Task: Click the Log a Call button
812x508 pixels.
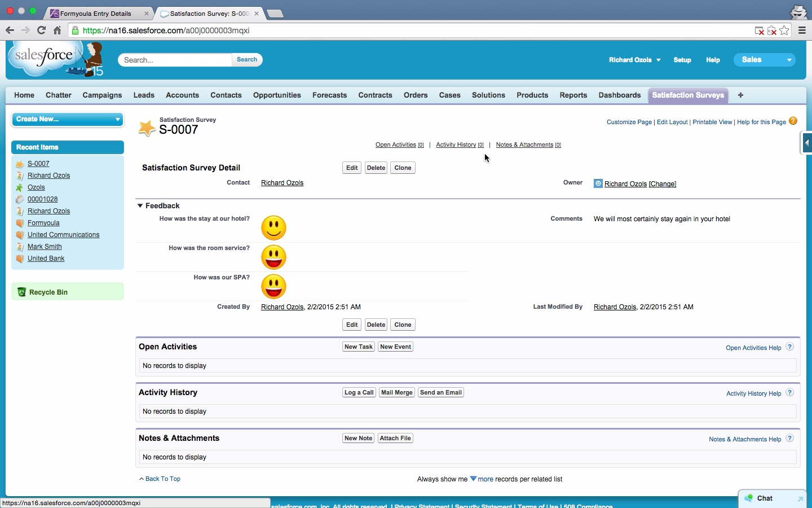Action: coord(359,392)
